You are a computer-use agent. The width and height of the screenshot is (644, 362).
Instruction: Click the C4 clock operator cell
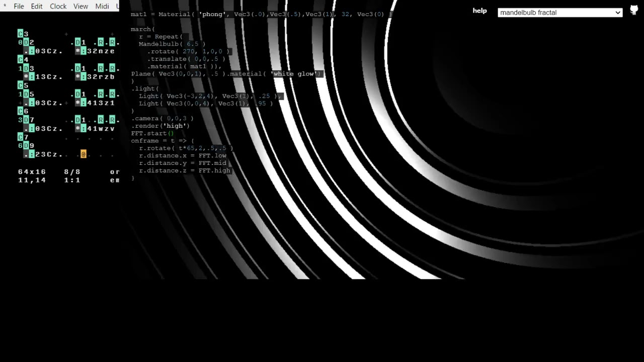click(23, 59)
